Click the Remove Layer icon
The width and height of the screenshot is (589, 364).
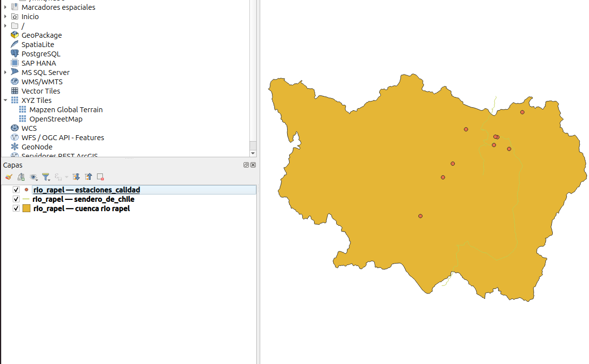tap(100, 177)
